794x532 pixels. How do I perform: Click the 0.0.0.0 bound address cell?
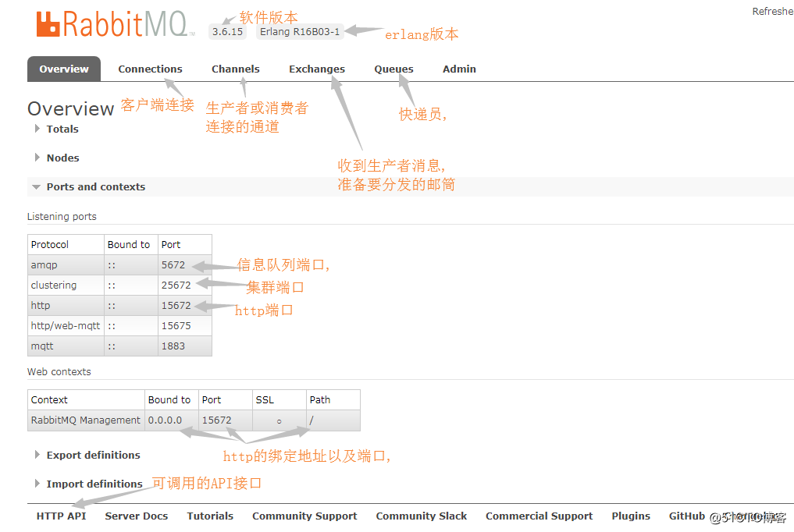pos(172,420)
